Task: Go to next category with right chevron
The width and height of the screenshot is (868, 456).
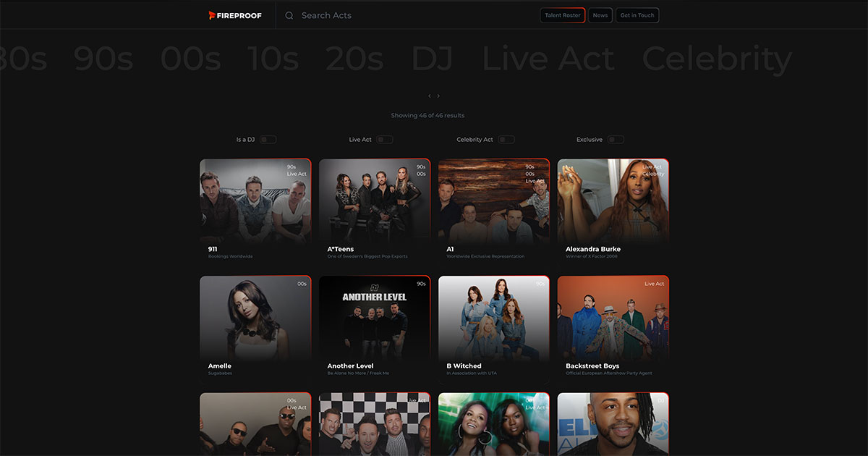Action: 438,96
